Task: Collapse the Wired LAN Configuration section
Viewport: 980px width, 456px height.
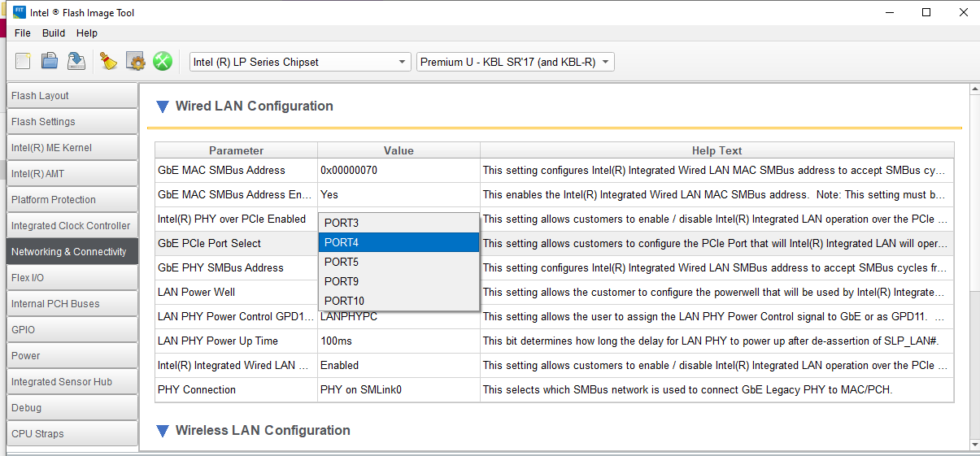Action: 163,106
